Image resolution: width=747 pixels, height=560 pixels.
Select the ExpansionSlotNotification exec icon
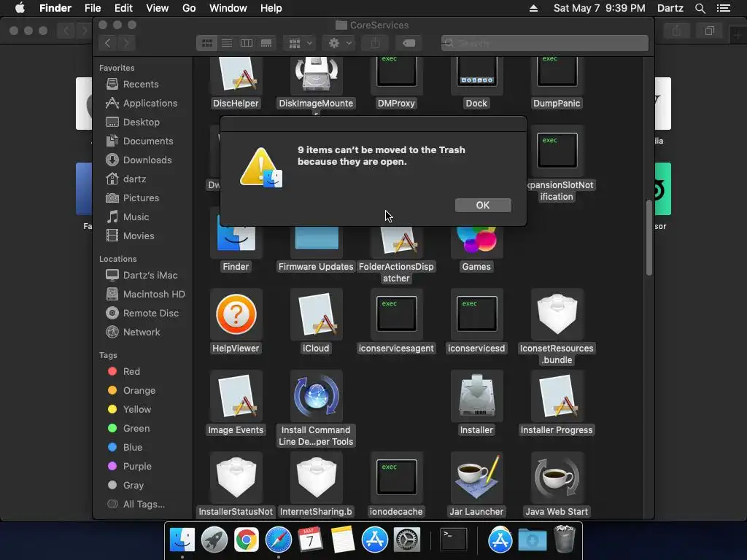[x=557, y=151]
